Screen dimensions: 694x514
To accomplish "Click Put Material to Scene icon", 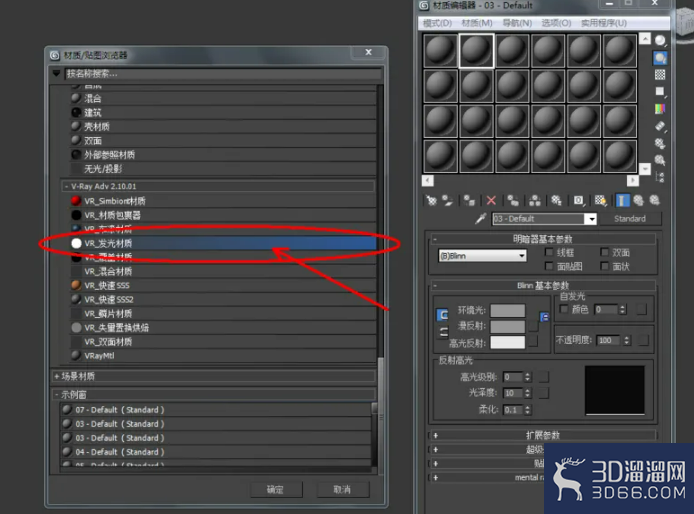I will (x=447, y=201).
